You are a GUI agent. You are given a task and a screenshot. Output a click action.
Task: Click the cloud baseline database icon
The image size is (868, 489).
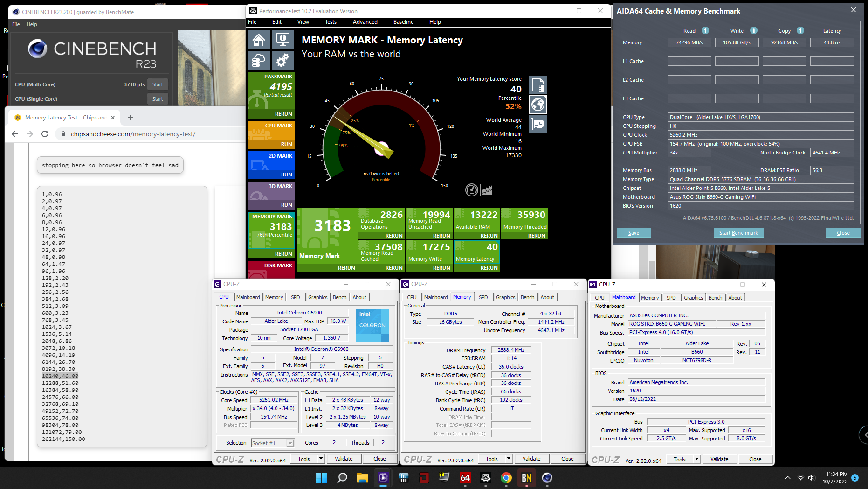[259, 60]
